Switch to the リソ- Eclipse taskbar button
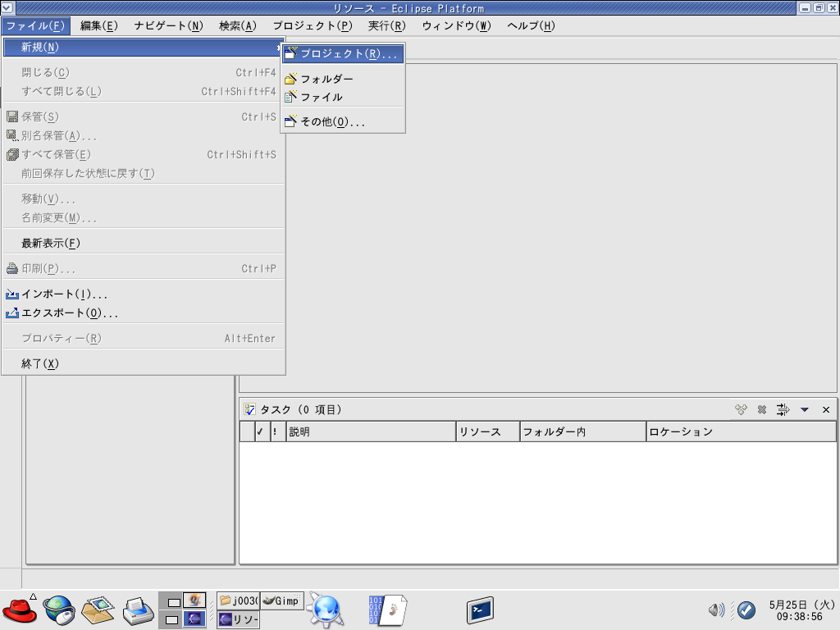 click(239, 620)
